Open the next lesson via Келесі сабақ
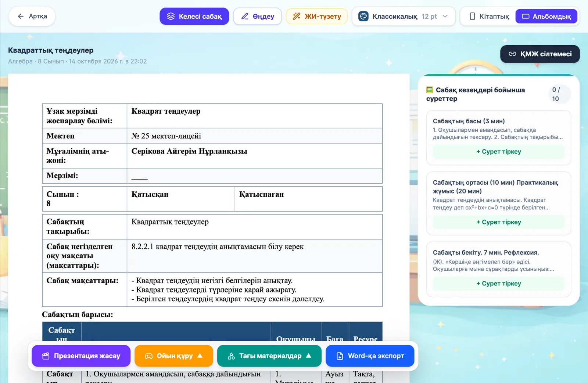 pyautogui.click(x=194, y=16)
